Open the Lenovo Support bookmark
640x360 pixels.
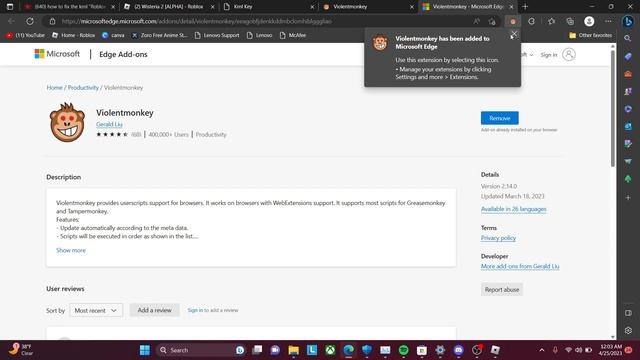pos(217,36)
